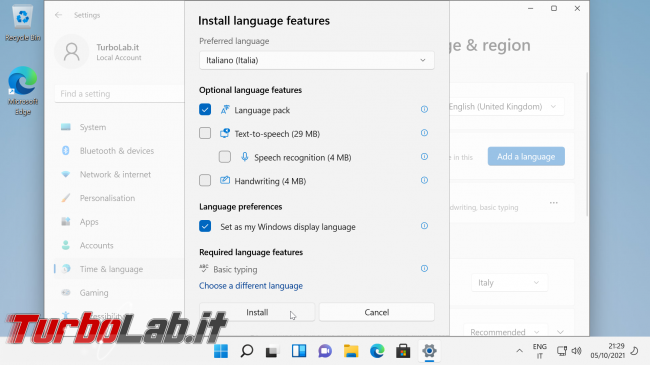Select the Recycle Bin desktop icon

tap(22, 23)
